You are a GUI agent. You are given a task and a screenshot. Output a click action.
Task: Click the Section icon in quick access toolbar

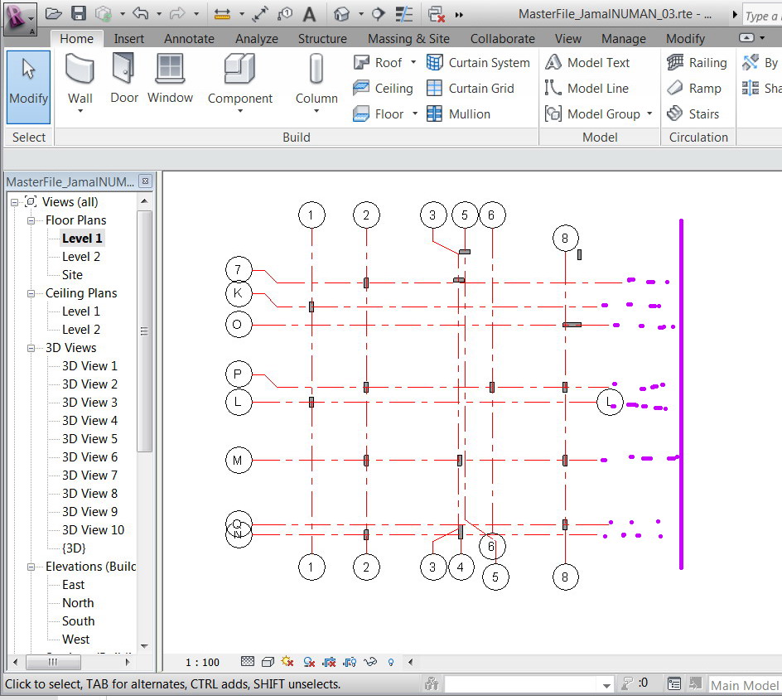tap(379, 14)
